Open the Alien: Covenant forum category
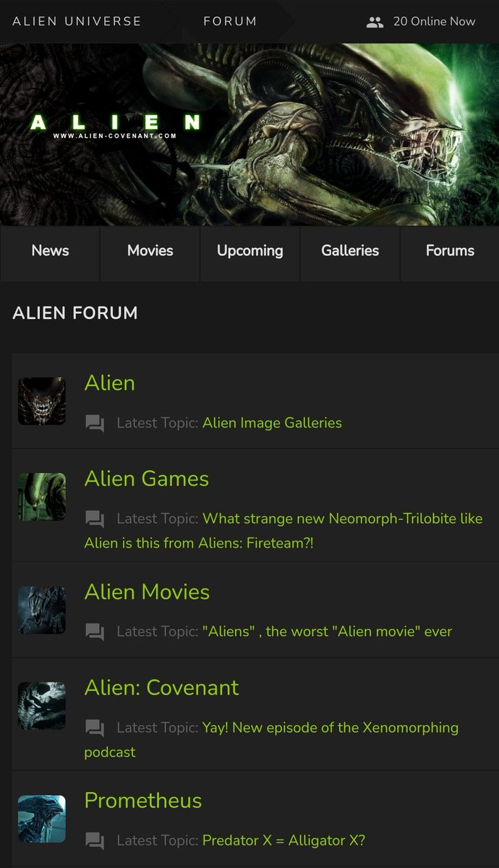 pos(162,688)
